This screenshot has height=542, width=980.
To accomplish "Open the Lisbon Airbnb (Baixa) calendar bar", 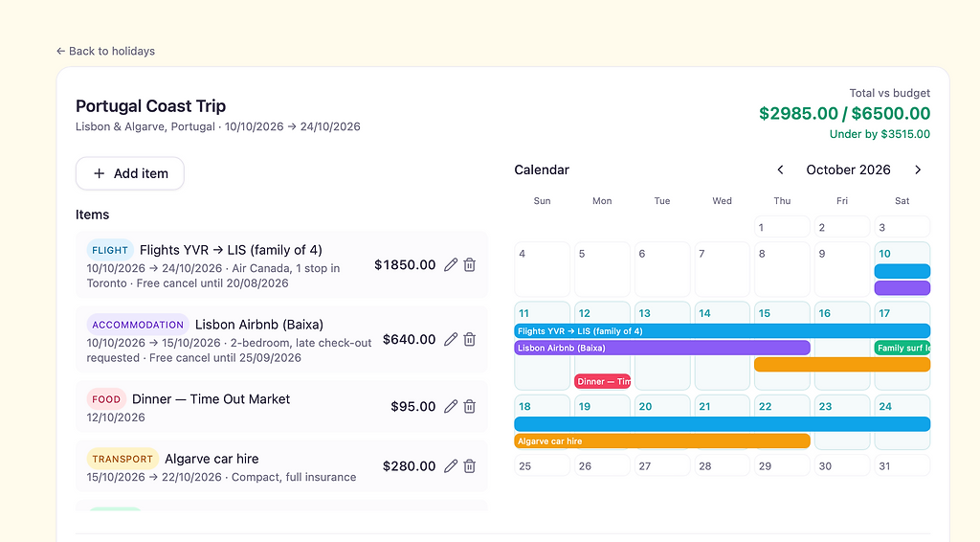I will coord(662,348).
